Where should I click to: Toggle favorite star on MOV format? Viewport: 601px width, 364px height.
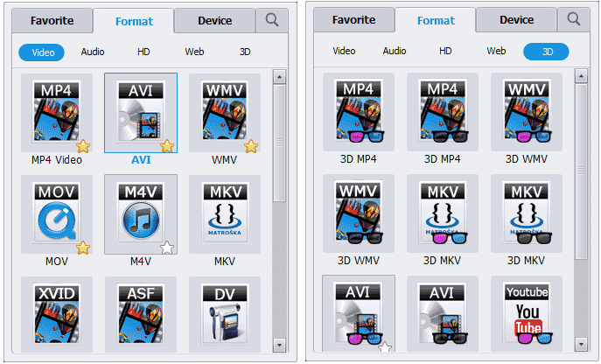(83, 248)
